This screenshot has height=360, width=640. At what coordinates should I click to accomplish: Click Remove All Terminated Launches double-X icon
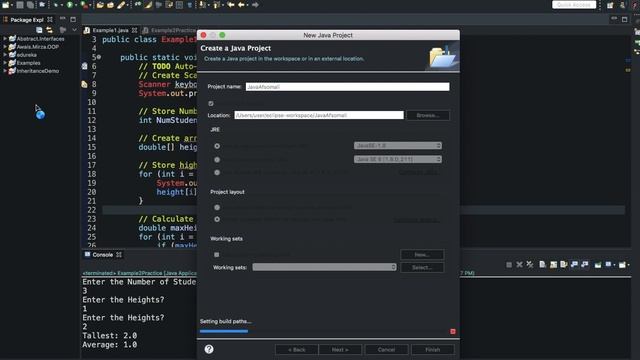coord(530,265)
